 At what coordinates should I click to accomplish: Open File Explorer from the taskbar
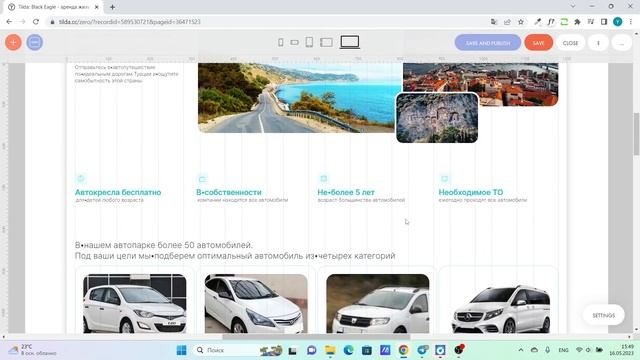tap(330, 350)
